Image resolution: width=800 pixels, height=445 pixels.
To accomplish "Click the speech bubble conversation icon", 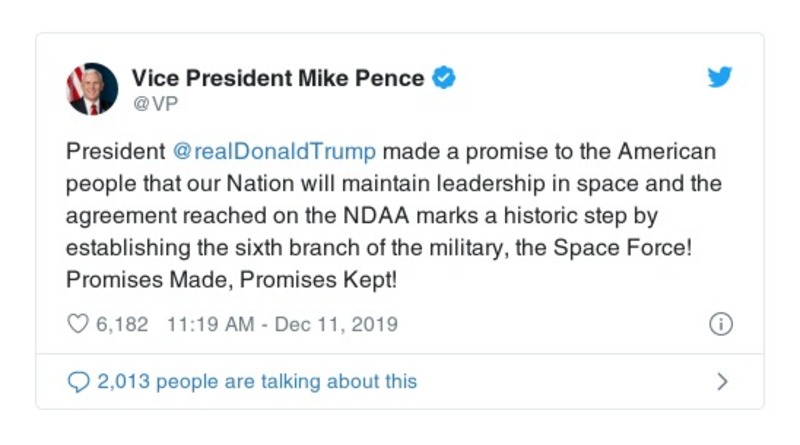I will click(x=78, y=381).
